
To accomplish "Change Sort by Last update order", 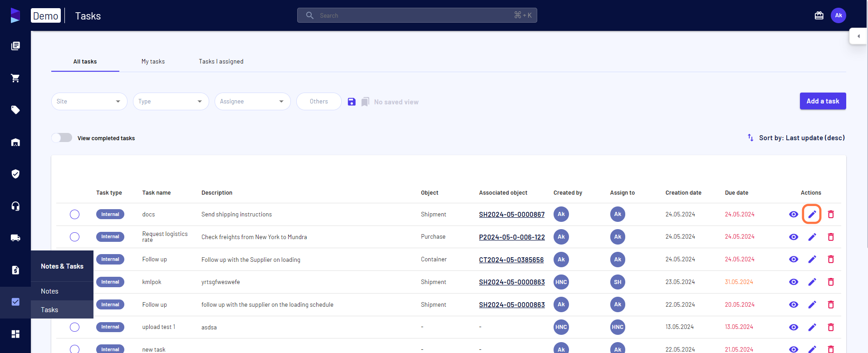I will click(x=796, y=137).
